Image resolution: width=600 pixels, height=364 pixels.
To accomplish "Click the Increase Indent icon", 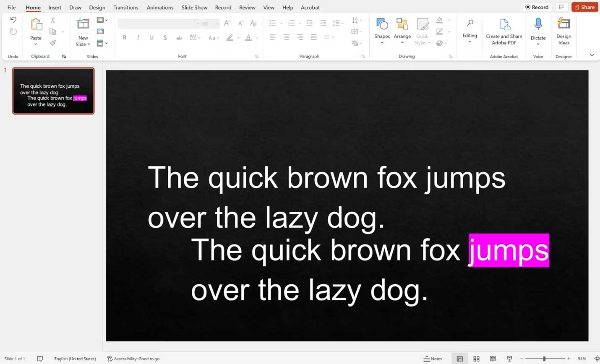I will point(323,23).
